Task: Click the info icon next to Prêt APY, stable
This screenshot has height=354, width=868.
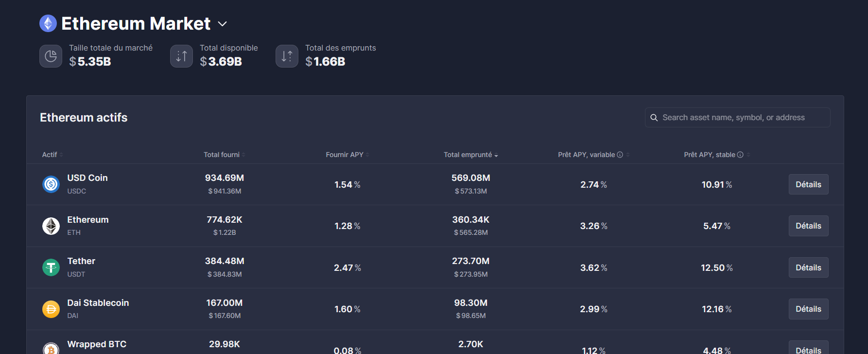Action: click(740, 155)
